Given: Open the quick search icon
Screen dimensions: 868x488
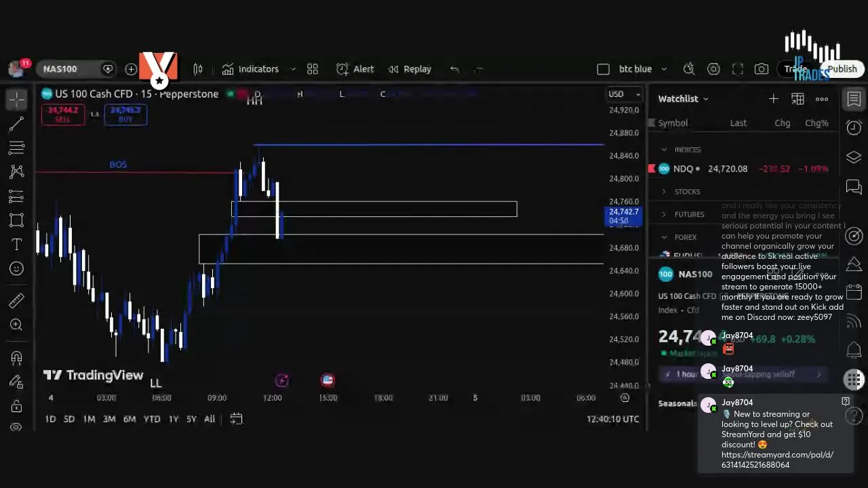Looking at the screenshot, I should (x=689, y=69).
